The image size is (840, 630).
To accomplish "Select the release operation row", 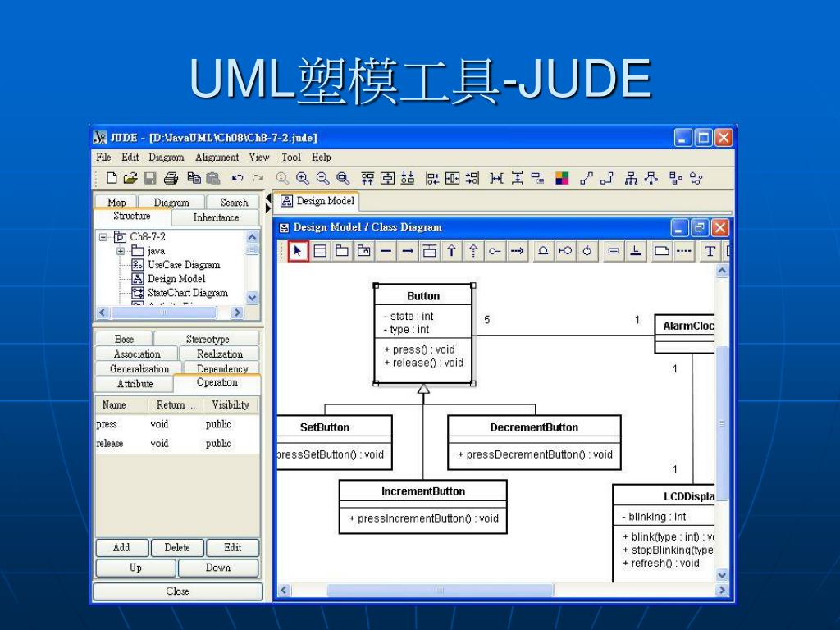I will pos(177,444).
